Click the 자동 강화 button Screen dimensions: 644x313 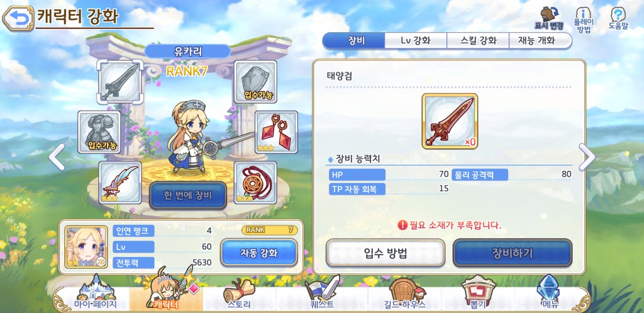tap(258, 253)
